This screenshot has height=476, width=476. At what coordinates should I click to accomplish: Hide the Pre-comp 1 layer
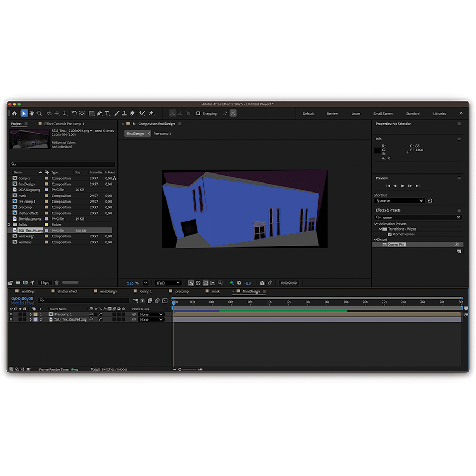[x=11, y=314]
